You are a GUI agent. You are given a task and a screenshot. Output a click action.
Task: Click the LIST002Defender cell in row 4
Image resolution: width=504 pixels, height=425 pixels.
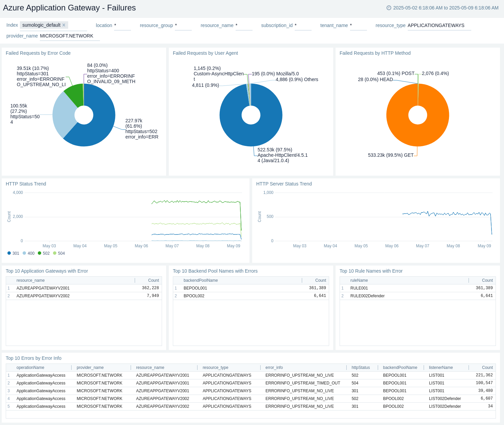pyautogui.click(x=445, y=399)
